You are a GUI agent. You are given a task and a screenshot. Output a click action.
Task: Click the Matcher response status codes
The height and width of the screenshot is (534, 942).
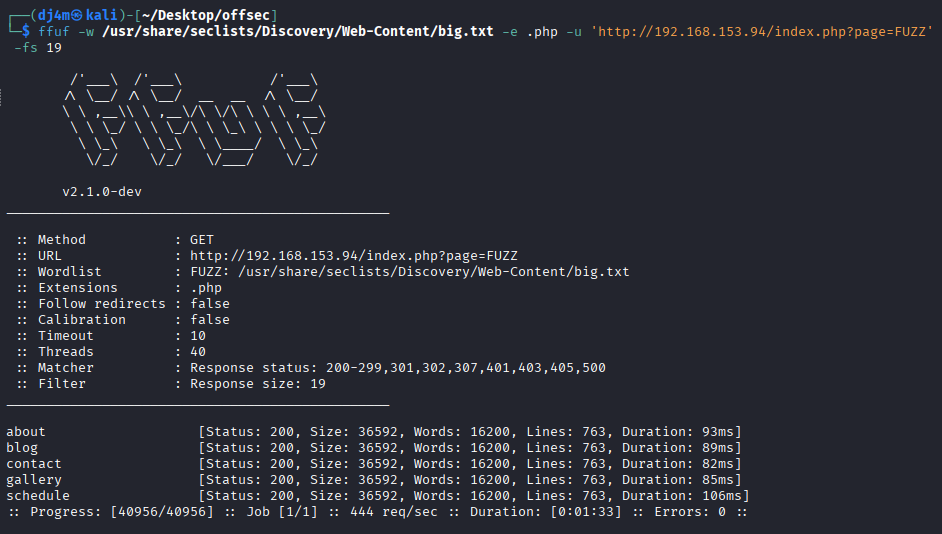coord(398,368)
